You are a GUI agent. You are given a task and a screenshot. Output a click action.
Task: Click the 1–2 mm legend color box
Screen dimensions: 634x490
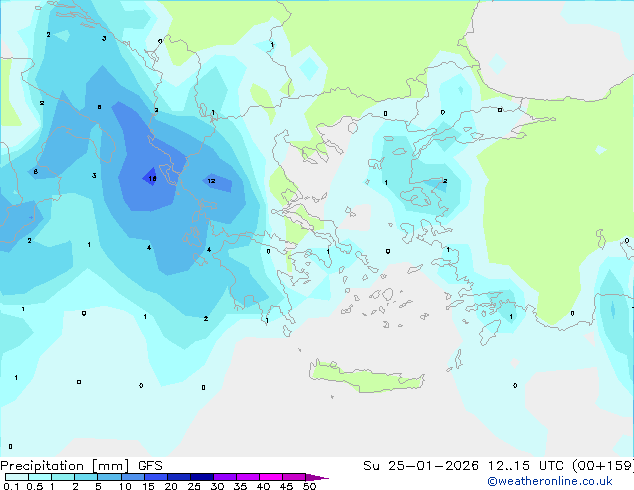[63, 477]
